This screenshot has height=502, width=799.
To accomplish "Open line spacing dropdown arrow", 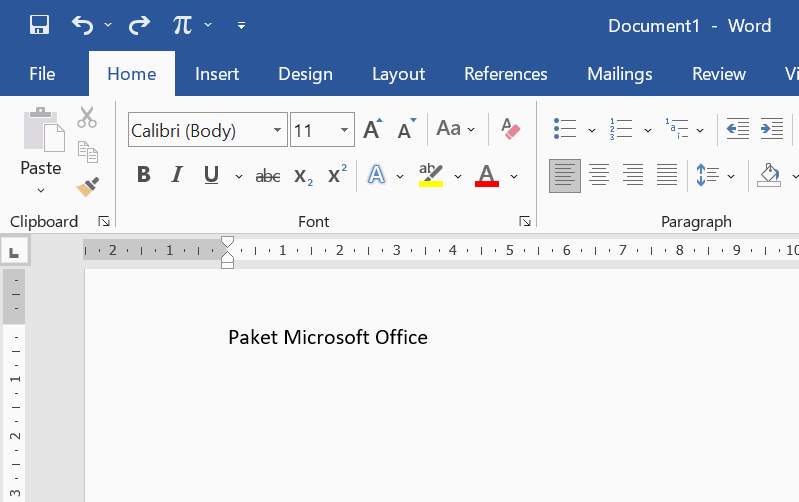I will 731,176.
